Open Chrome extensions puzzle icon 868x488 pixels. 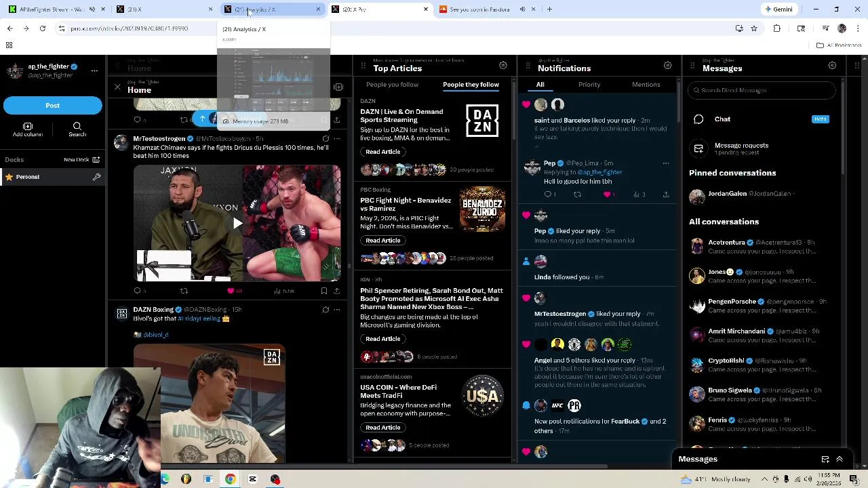(777, 28)
